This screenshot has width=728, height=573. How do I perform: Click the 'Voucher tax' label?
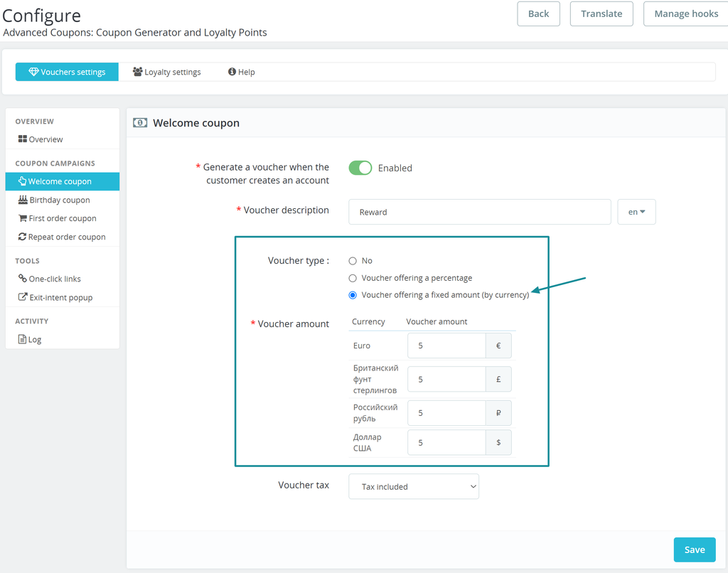click(304, 486)
